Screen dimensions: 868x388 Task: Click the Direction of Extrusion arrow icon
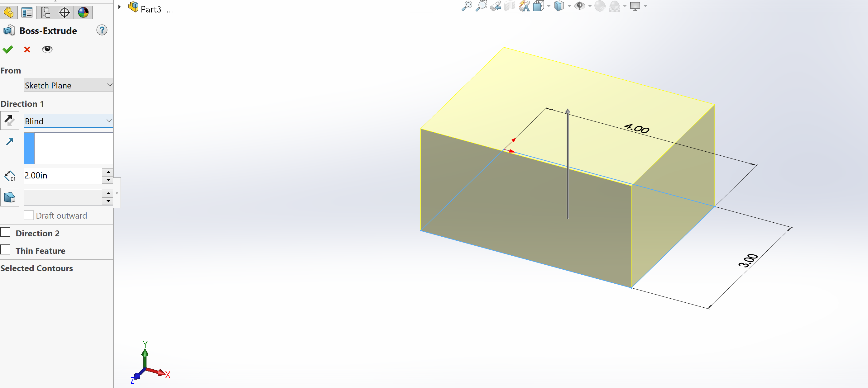(x=9, y=141)
